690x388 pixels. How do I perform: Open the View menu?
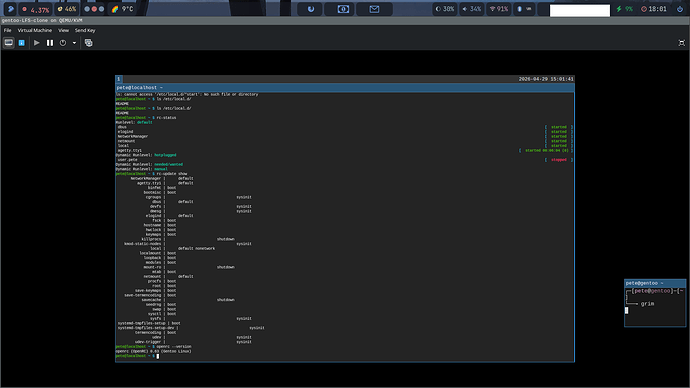pyautogui.click(x=63, y=30)
